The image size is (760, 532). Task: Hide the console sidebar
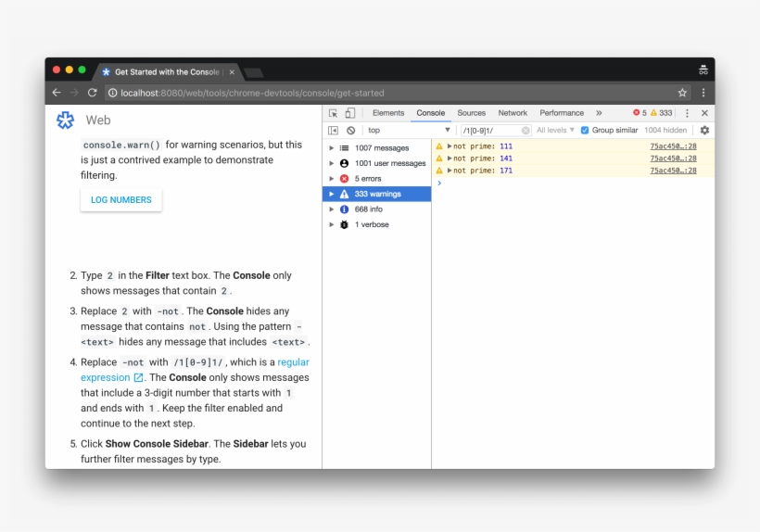333,131
